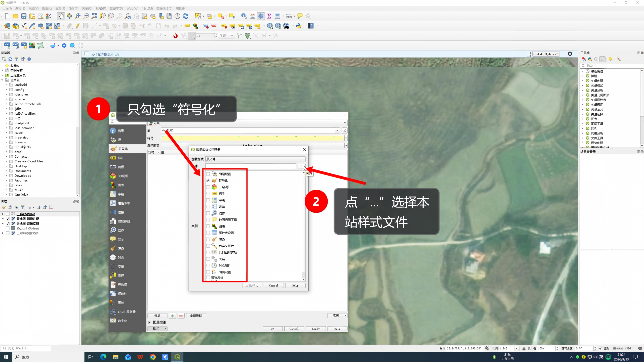Uncheck the 符号化 category checkbox
The height and width of the screenshot is (362, 644).
(x=208, y=180)
